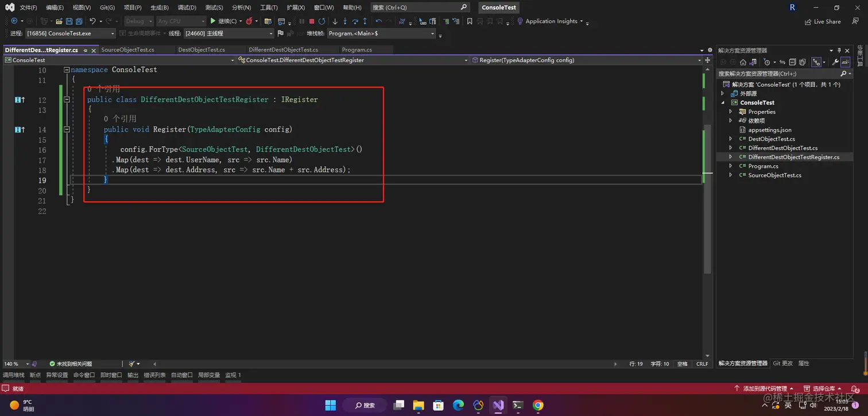Open the 输出 tool window tab
Screen dimensions: 868x416
pyautogui.click(x=133, y=375)
